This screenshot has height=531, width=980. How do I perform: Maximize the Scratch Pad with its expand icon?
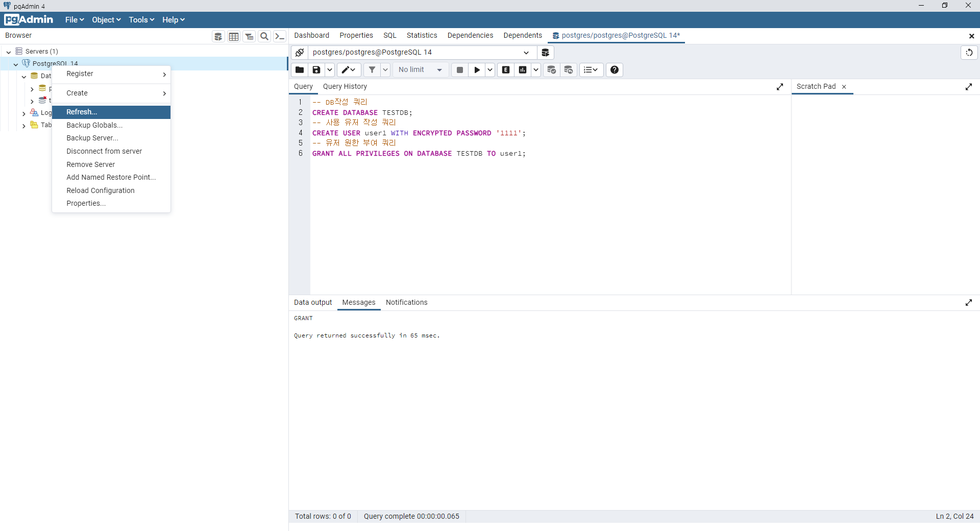click(969, 87)
